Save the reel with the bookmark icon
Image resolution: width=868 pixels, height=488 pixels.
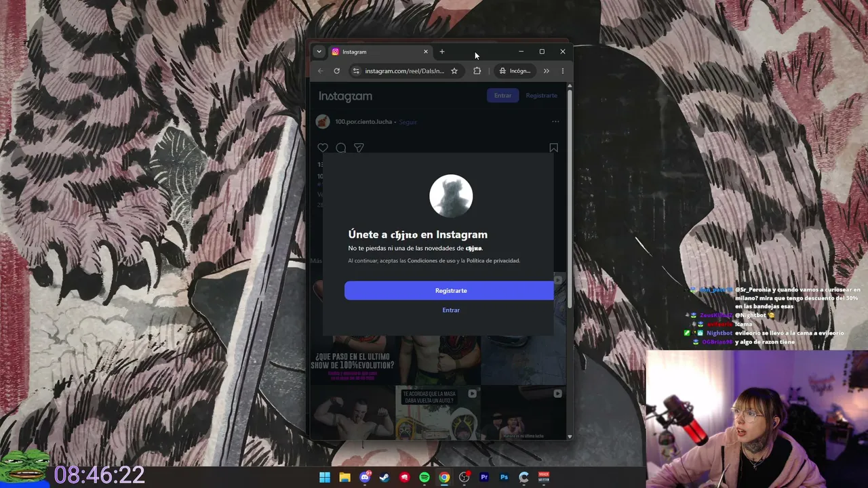point(553,148)
